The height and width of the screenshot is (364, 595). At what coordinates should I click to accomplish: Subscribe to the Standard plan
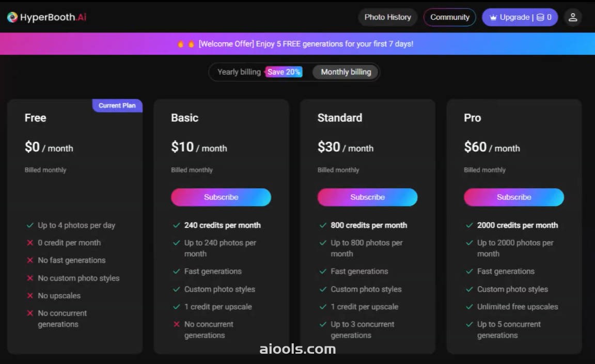[367, 197]
